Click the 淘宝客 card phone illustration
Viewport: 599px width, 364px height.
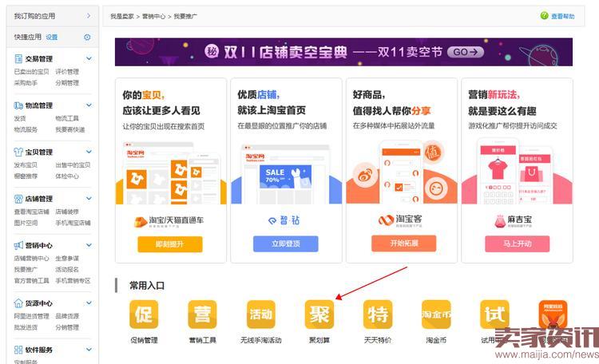tap(402, 172)
